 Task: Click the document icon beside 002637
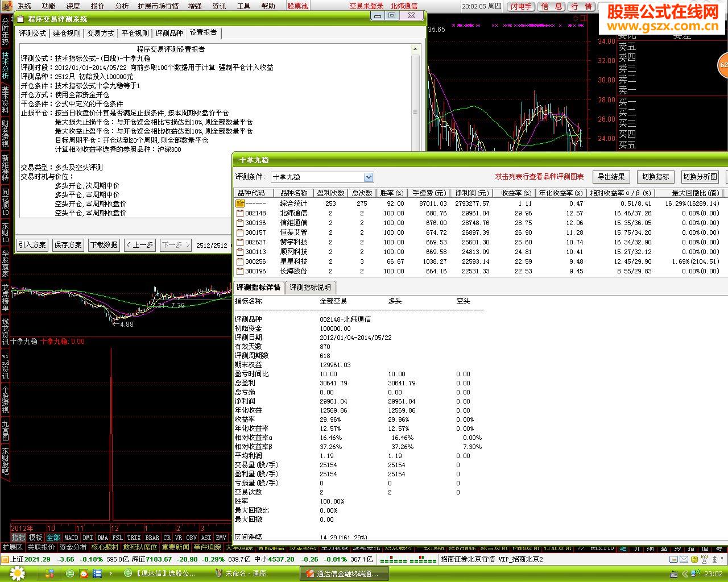tap(239, 242)
